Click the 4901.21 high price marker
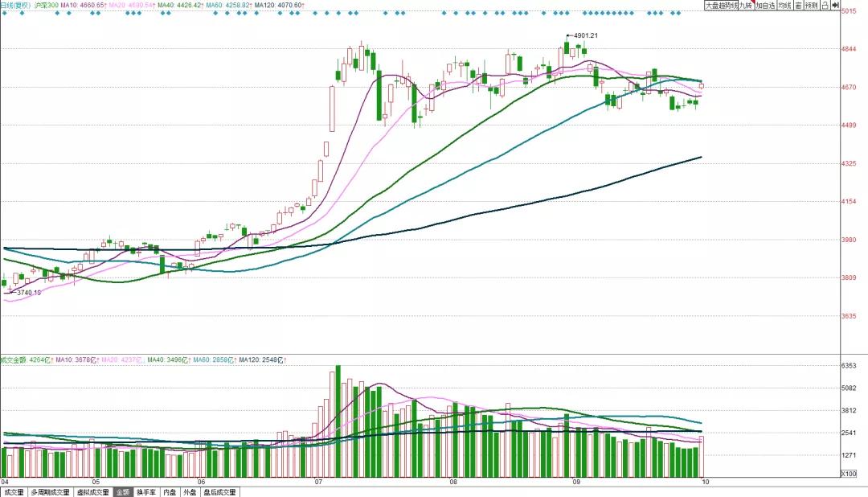 pyautogui.click(x=586, y=35)
